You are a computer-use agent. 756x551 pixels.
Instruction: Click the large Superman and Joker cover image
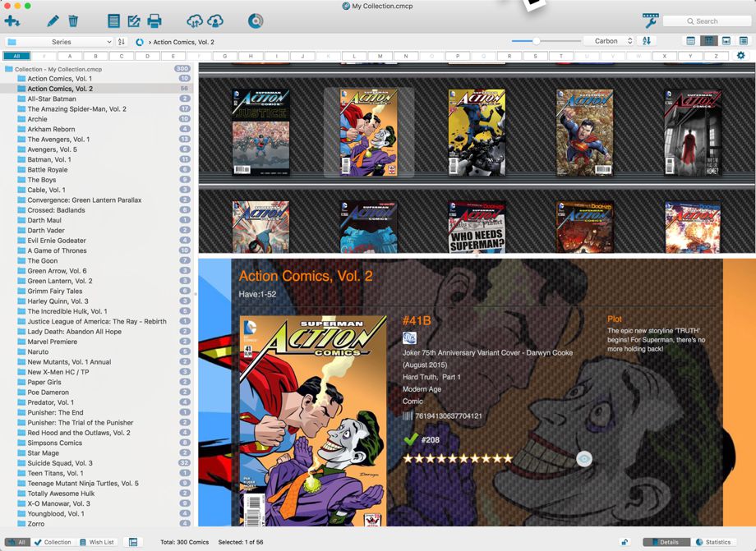(x=313, y=420)
